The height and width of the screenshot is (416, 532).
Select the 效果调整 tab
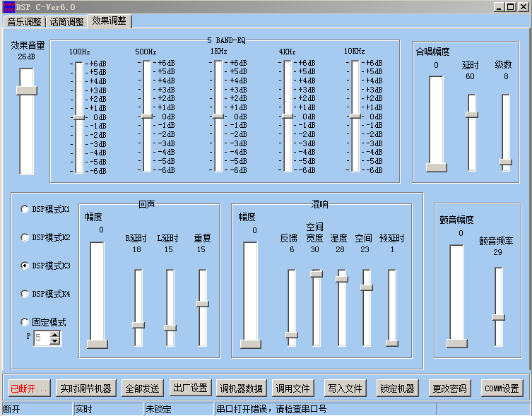[x=110, y=20]
